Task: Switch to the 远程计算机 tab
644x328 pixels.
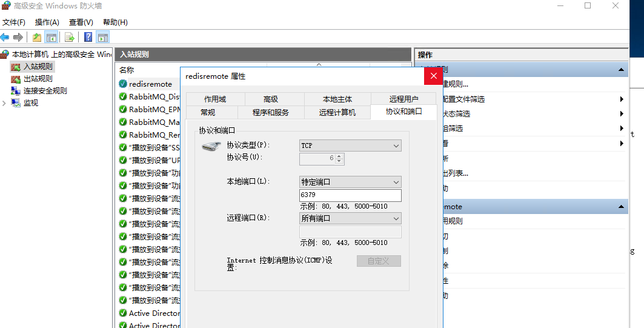Action: coord(337,112)
